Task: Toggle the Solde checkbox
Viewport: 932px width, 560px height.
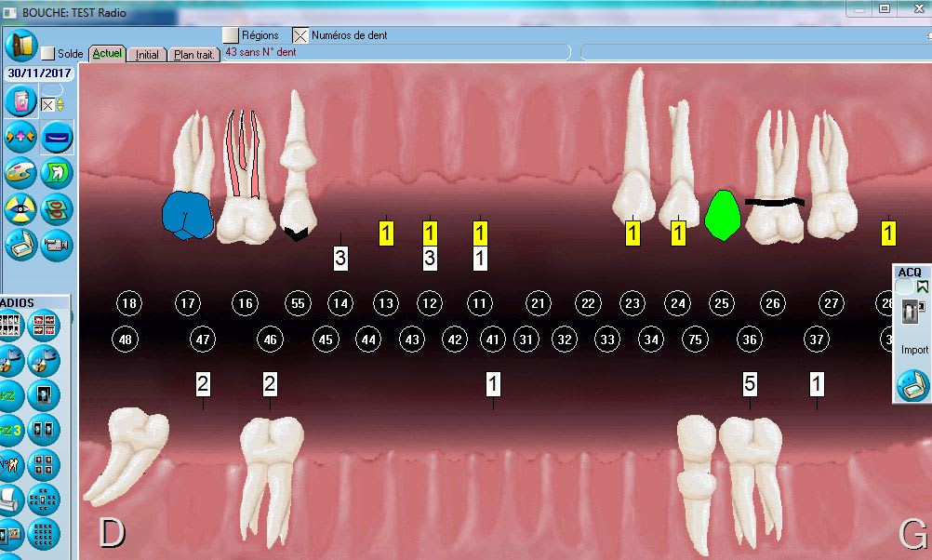Action: [48, 54]
